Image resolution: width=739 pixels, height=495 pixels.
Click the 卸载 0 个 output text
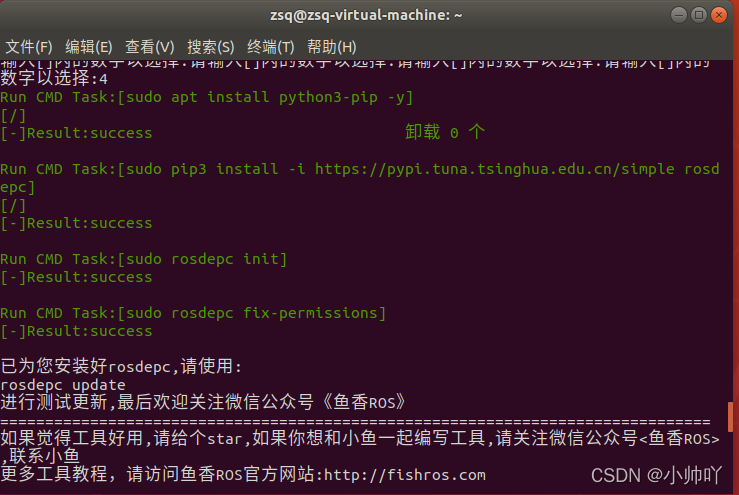coord(444,132)
